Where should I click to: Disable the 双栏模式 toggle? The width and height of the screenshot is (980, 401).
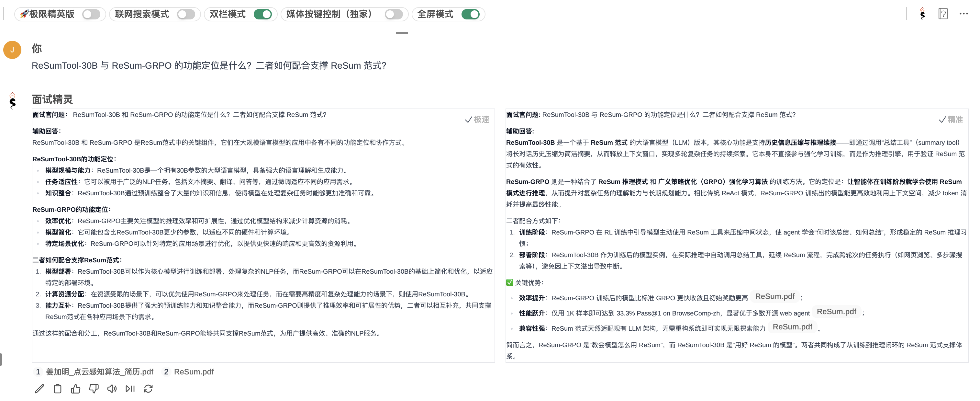pos(262,15)
